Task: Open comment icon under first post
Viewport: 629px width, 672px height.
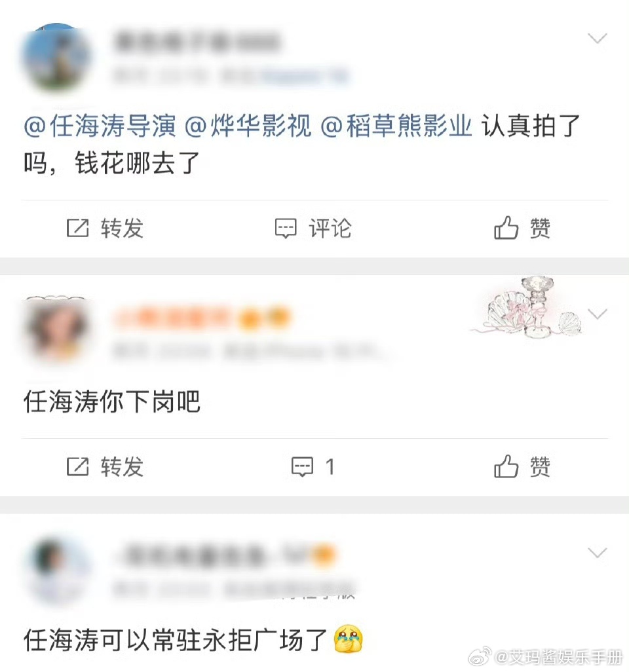Action: click(286, 229)
